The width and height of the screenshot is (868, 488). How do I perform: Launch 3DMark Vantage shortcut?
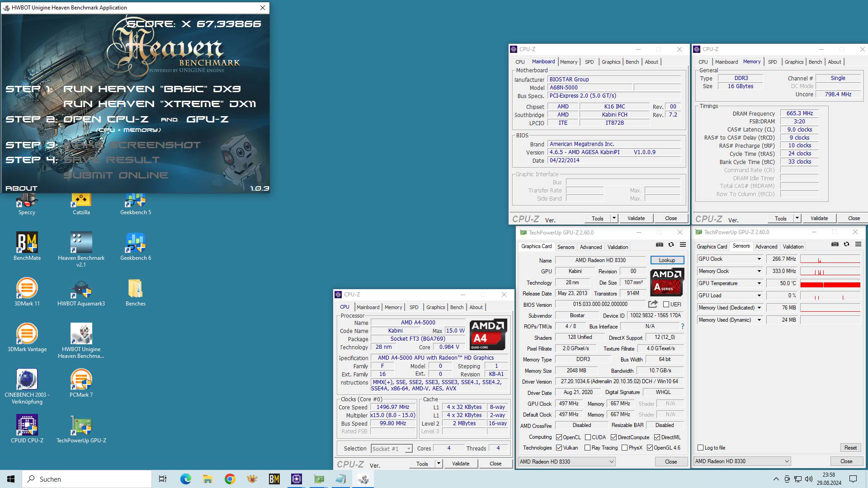pyautogui.click(x=27, y=338)
